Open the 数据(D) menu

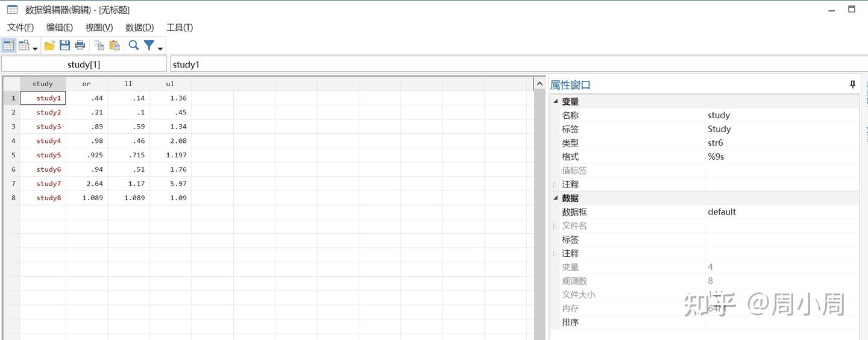(x=139, y=27)
